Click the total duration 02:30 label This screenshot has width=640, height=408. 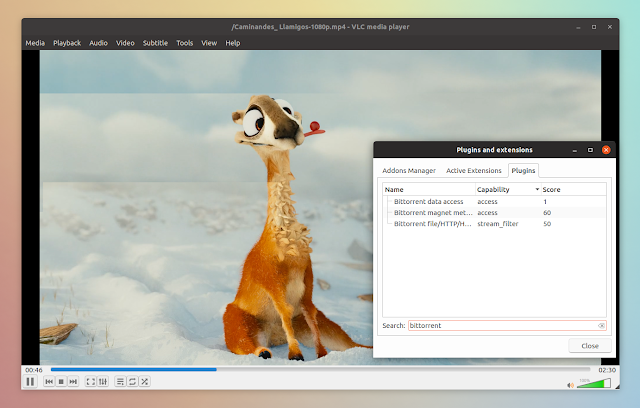coord(607,370)
